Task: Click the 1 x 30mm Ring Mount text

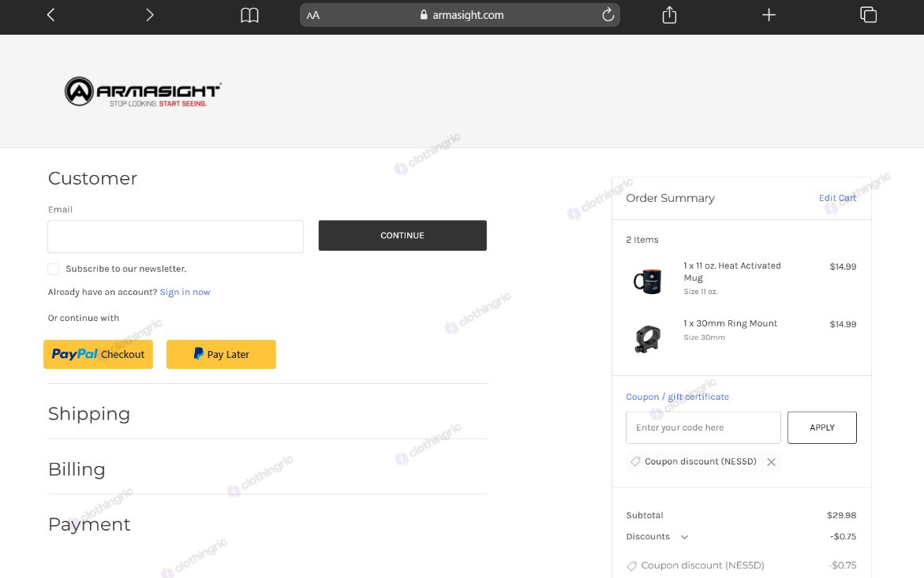Action: (730, 323)
